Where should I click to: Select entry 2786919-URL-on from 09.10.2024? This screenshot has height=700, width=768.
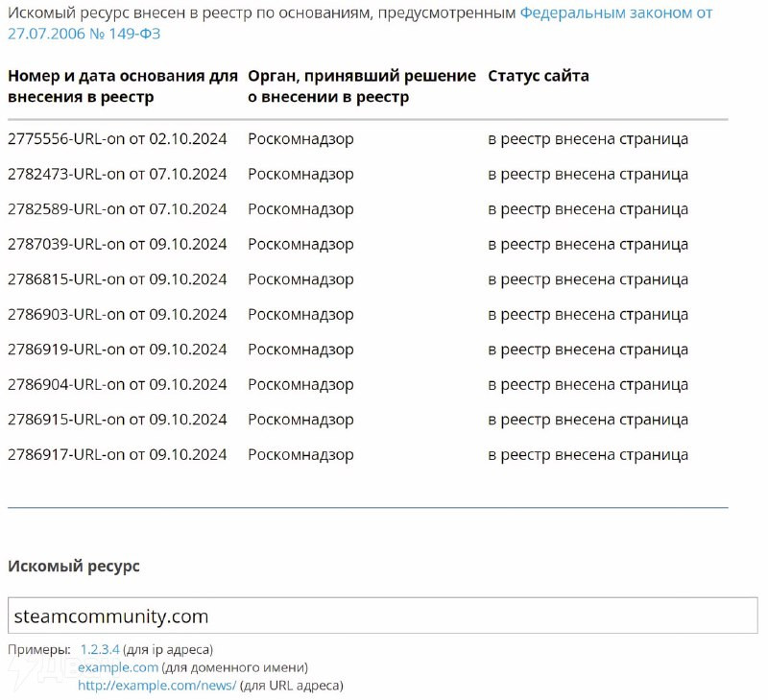tap(117, 350)
